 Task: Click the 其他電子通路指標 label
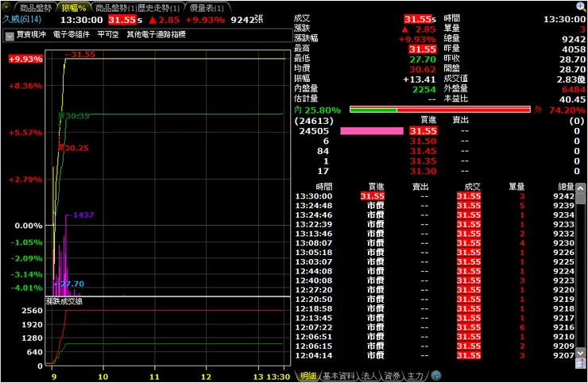pos(156,34)
